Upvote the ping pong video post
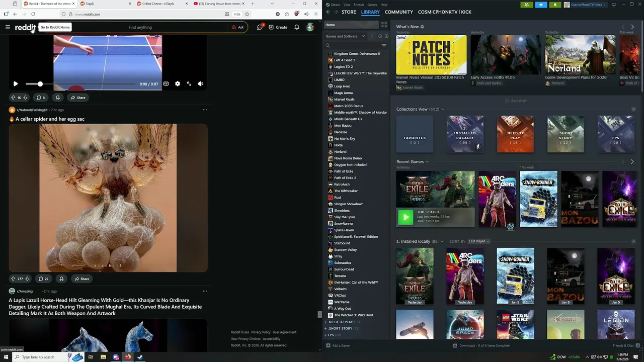Image resolution: width=644 pixels, height=362 pixels. click(x=13, y=98)
